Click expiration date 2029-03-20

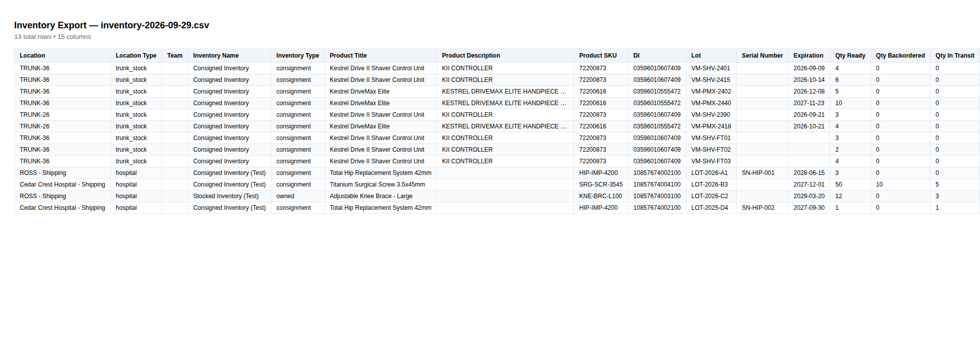[809, 196]
